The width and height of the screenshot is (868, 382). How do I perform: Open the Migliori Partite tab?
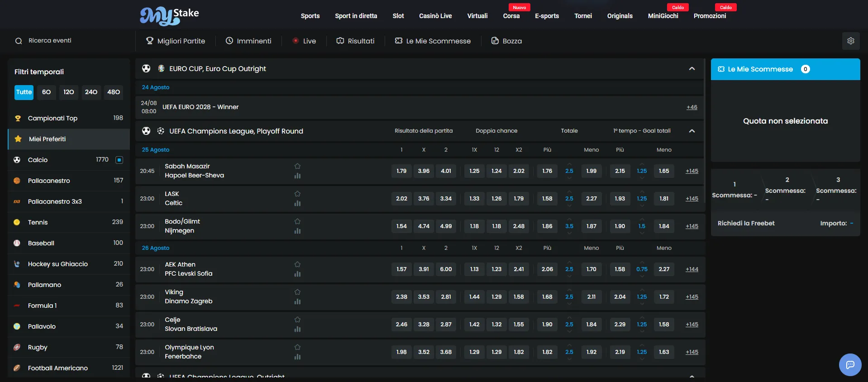[175, 41]
